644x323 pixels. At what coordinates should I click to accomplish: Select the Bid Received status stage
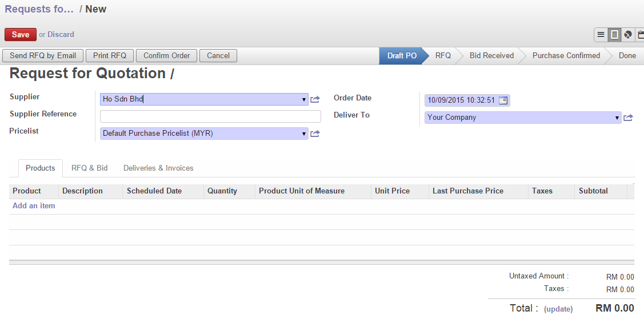pos(491,56)
